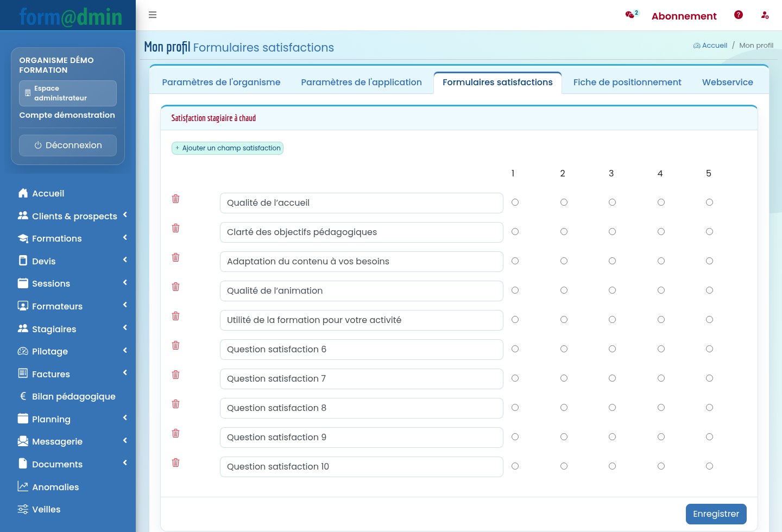Open the Fiche de positionnement tab
The image size is (782, 532).
627,83
